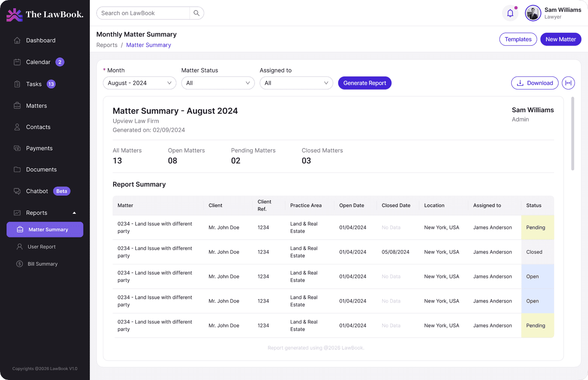Click the Contacts person icon
Image resolution: width=588 pixels, height=380 pixels.
point(17,127)
